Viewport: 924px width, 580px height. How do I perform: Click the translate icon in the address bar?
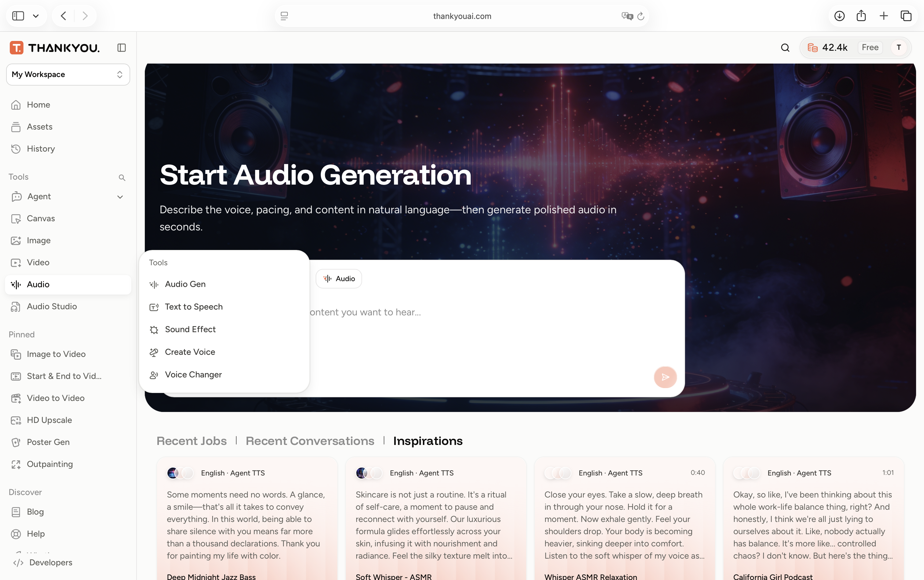tap(627, 16)
